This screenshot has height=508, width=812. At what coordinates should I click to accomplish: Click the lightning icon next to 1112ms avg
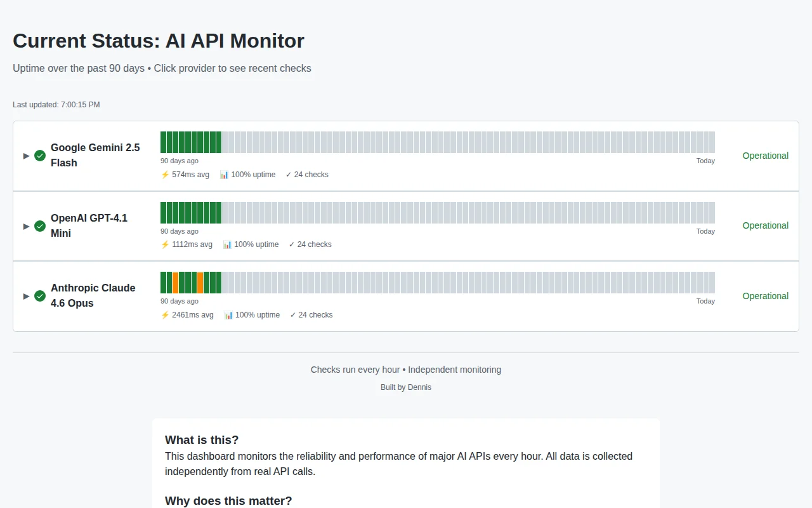165,244
